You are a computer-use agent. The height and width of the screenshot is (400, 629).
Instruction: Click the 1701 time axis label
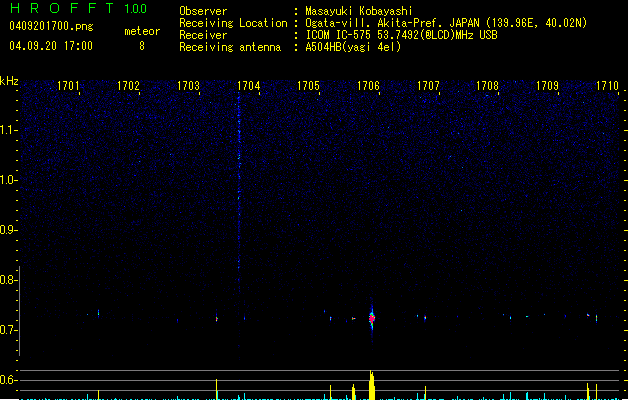click(68, 86)
